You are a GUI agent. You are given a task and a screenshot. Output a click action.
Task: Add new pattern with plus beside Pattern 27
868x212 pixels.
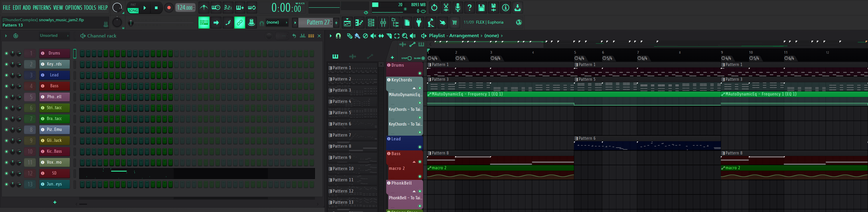pos(336,23)
